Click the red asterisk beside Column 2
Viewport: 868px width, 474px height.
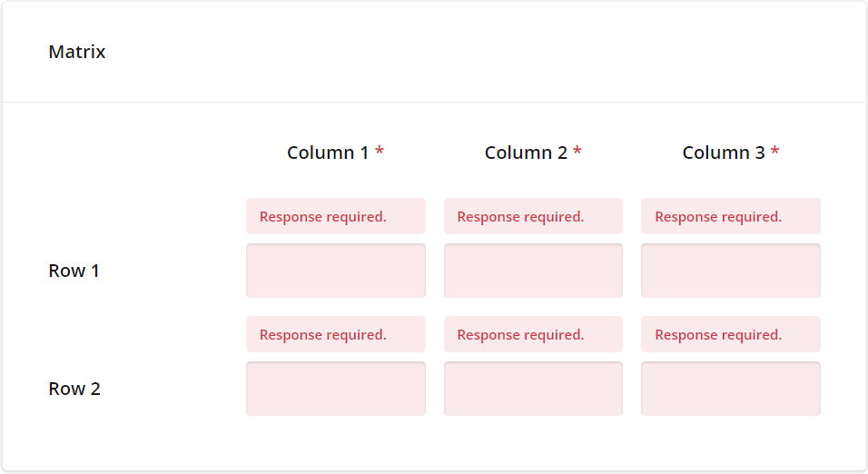pos(577,151)
